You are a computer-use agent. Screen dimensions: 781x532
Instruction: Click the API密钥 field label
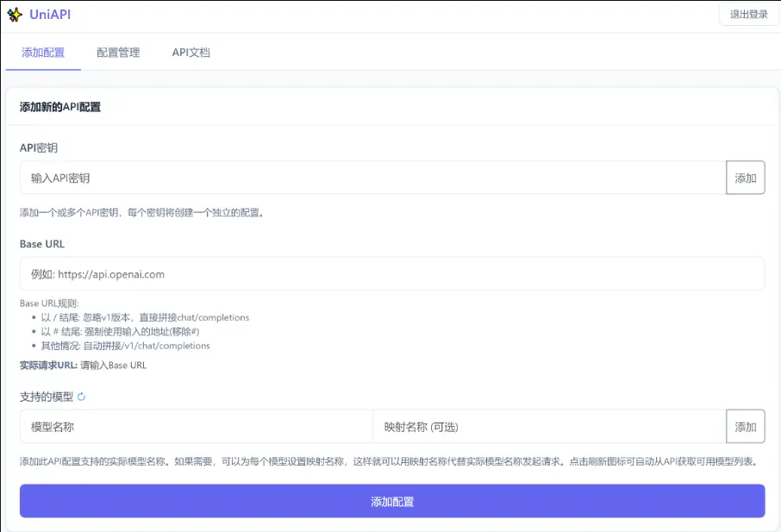[x=39, y=147]
